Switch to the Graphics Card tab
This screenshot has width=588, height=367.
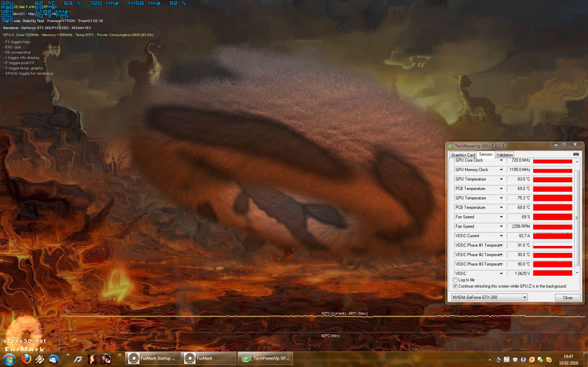tap(463, 155)
